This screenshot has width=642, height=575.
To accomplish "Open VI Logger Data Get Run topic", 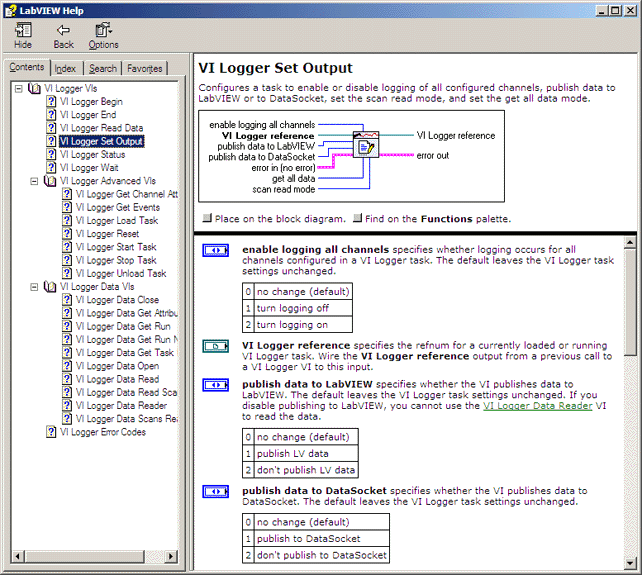I will 123,326.
